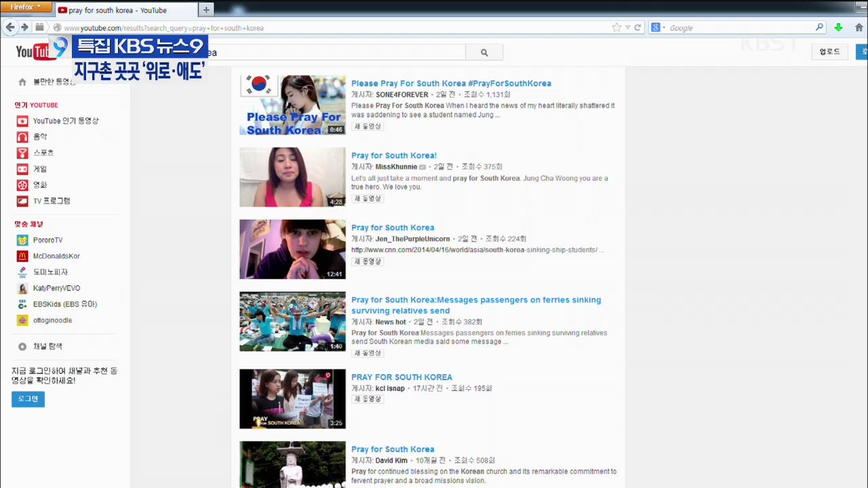
Task: Click the TV programs icon in sidebar
Action: point(22,201)
